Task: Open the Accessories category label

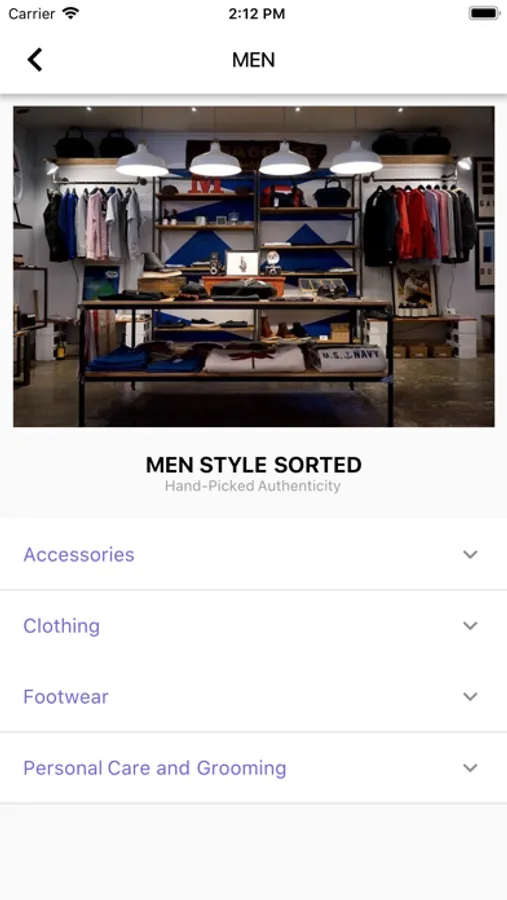Action: (x=79, y=554)
